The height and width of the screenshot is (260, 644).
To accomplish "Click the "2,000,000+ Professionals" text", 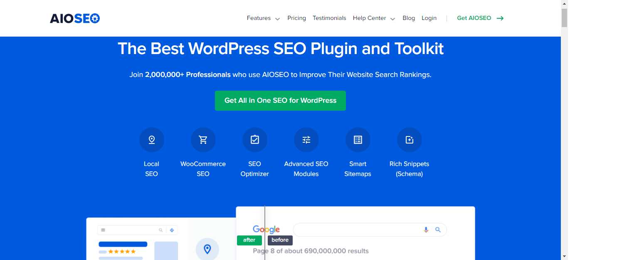I will 188,75.
